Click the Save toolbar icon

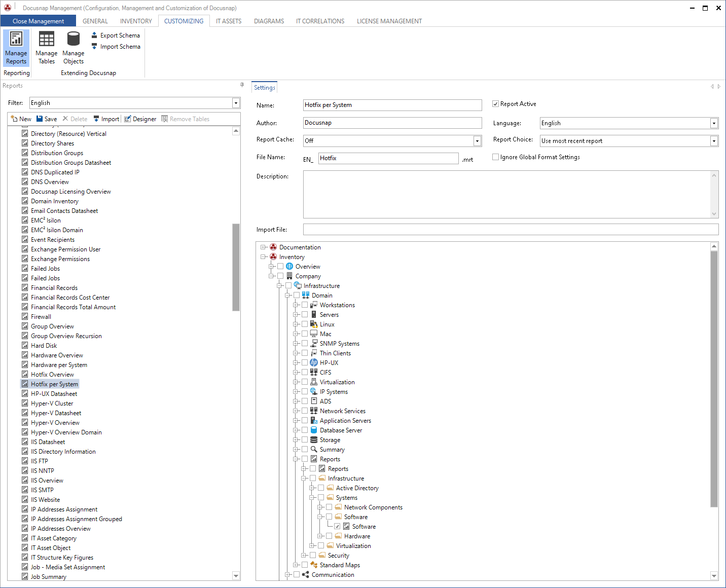(x=40, y=119)
